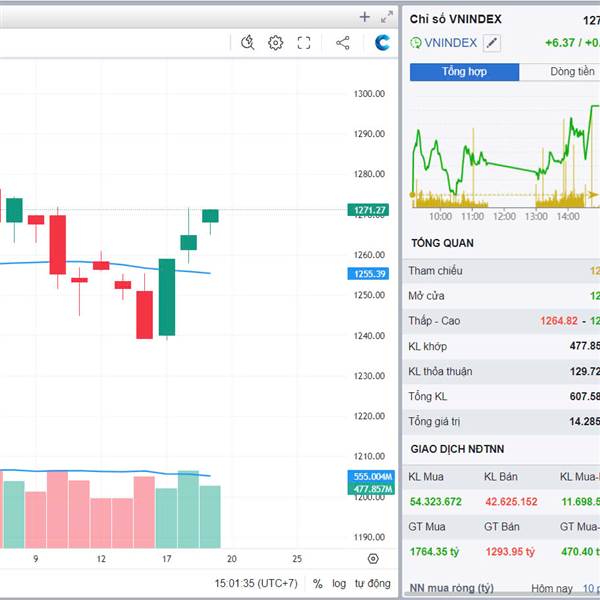Click the 13:00 intraday chart label
Screen dimensions: 600x600
536,217
